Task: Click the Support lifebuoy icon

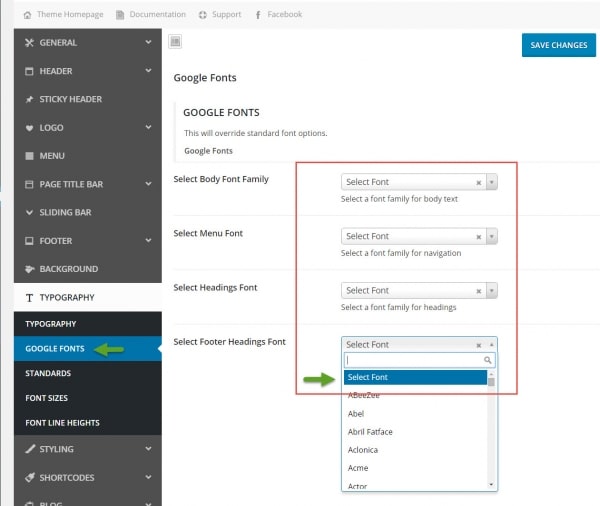Action: [x=202, y=15]
